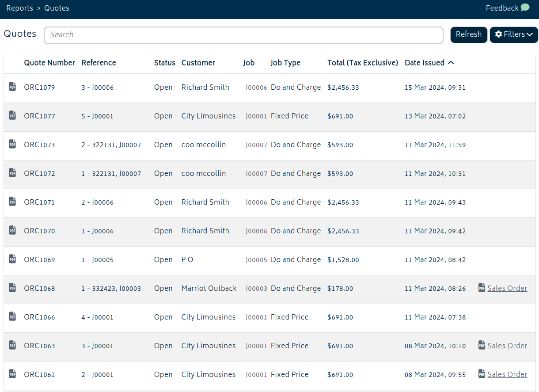This screenshot has width=539, height=392.
Task: Open PDF icon for quote ORC1066
Action: (12, 316)
